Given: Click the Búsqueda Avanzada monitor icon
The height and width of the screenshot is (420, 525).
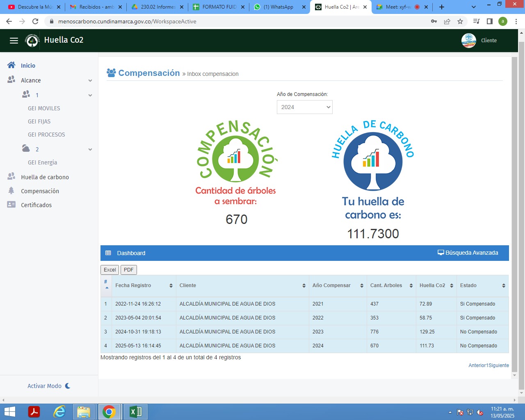Looking at the screenshot, I should [x=441, y=253].
